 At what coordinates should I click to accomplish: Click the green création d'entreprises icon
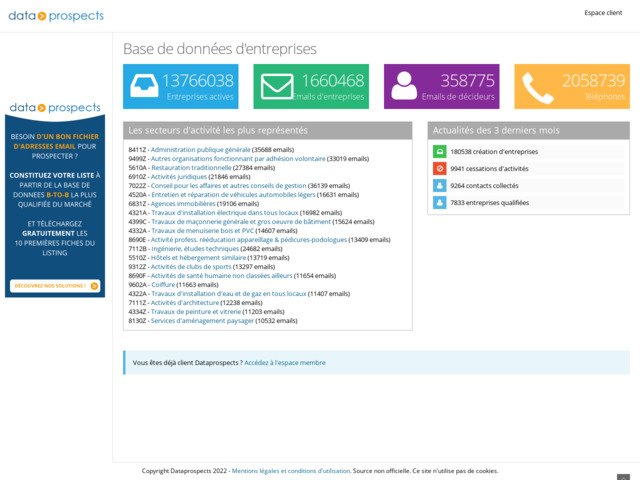pyautogui.click(x=440, y=151)
